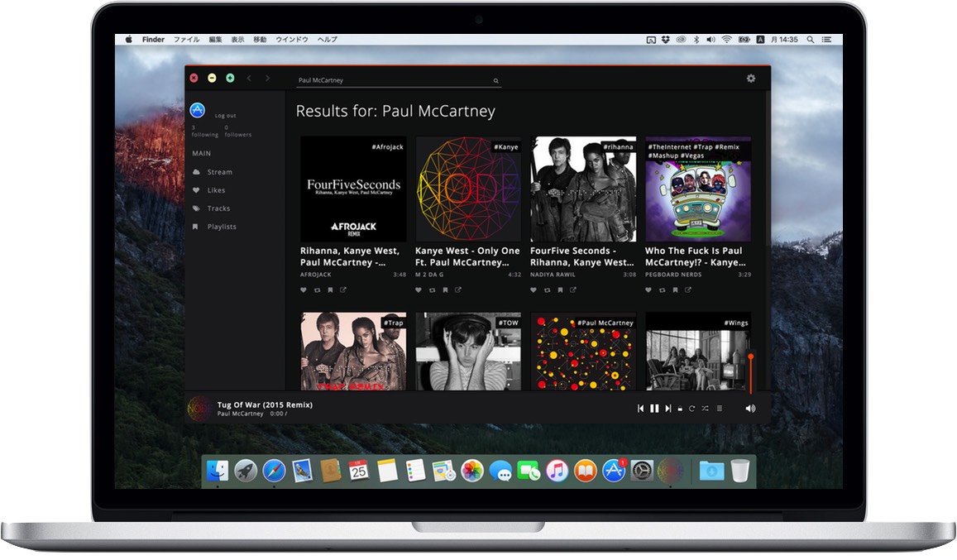Click the Paul McCartney search field
The image size is (957, 560).
399,80
